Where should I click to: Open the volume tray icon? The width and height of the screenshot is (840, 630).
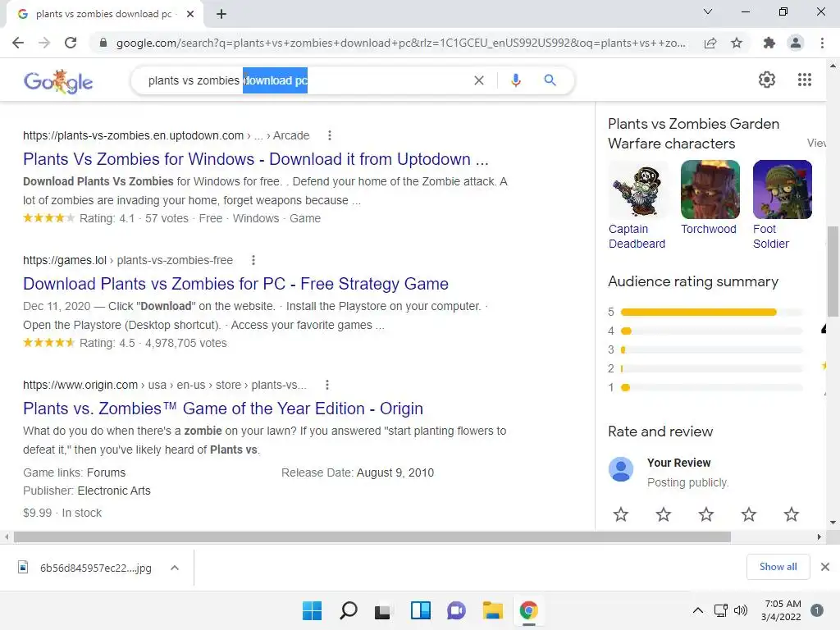(741, 610)
